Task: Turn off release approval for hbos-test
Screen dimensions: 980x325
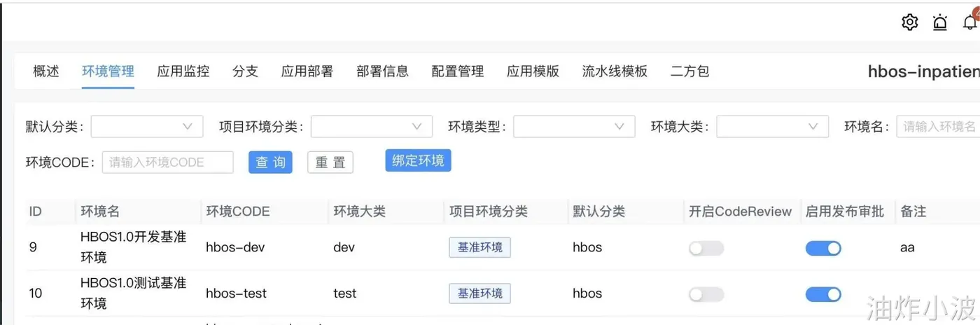Action: tap(823, 294)
